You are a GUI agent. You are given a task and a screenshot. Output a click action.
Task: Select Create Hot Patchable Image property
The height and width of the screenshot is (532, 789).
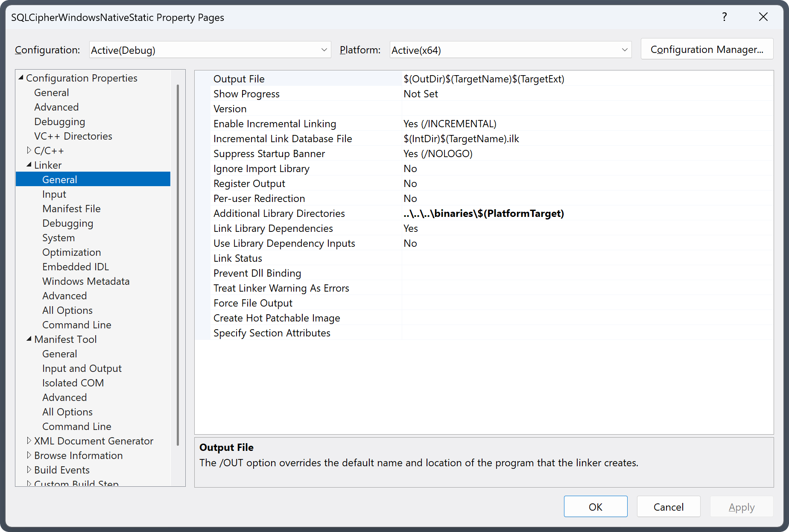(484, 318)
